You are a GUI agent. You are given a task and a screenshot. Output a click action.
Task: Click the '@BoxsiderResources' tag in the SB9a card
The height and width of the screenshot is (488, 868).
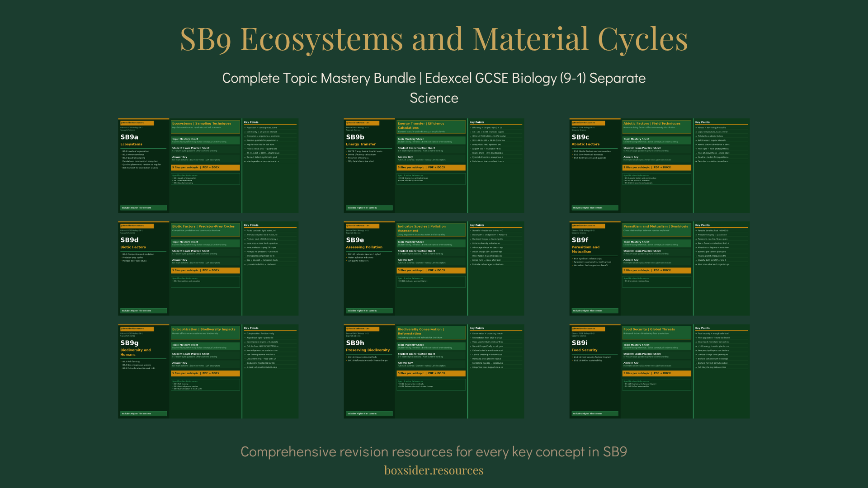137,123
